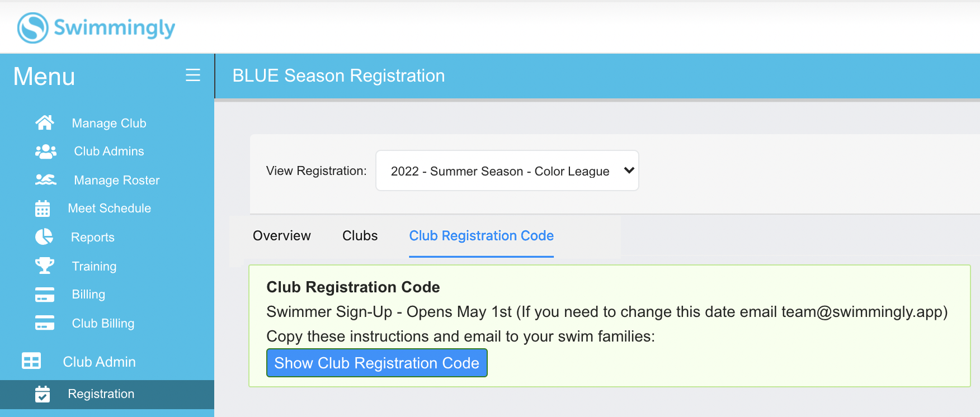980x417 pixels.
Task: Open the View Registration season dropdown
Action: point(507,171)
